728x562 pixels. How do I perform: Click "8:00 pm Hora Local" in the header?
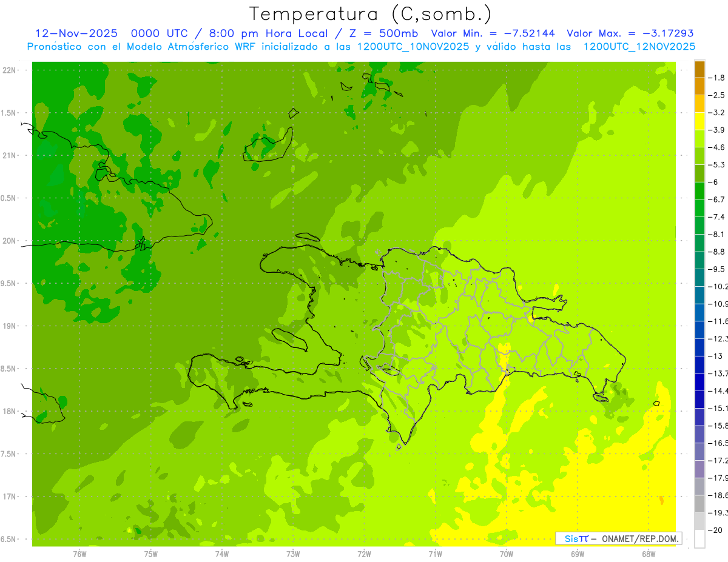click(269, 33)
